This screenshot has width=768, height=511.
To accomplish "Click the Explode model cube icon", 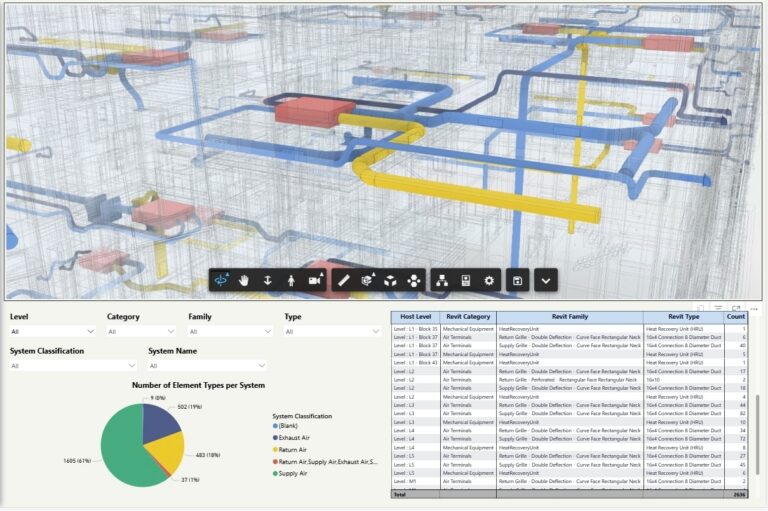I will click(390, 281).
